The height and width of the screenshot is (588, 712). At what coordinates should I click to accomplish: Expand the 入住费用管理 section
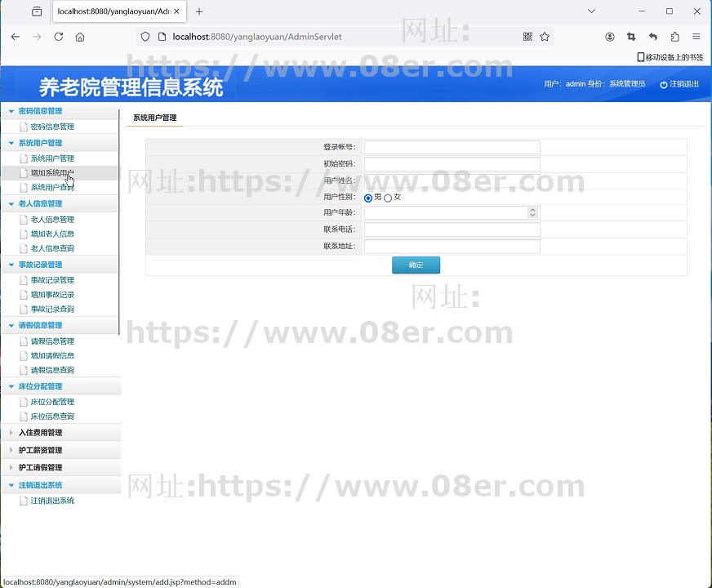coord(11,433)
